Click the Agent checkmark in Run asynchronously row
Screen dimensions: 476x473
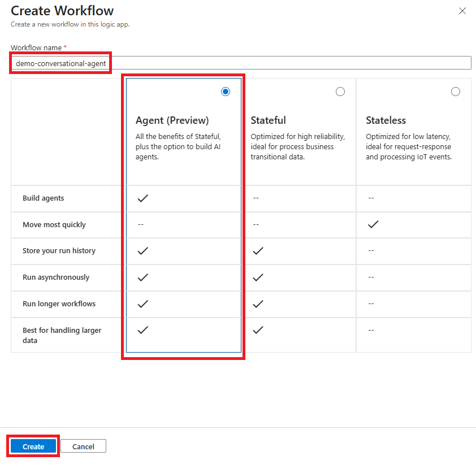tap(142, 277)
